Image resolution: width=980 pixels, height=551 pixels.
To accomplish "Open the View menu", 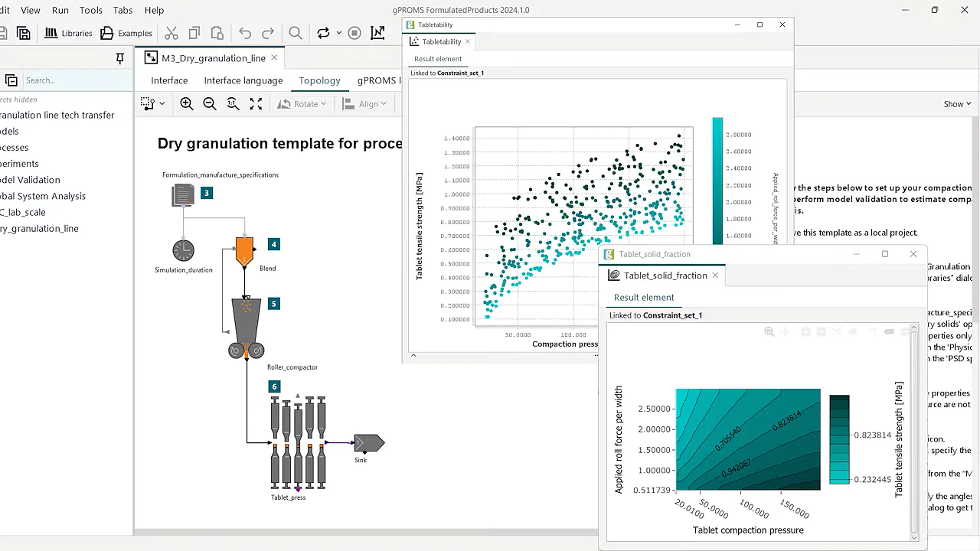I will click(31, 10).
